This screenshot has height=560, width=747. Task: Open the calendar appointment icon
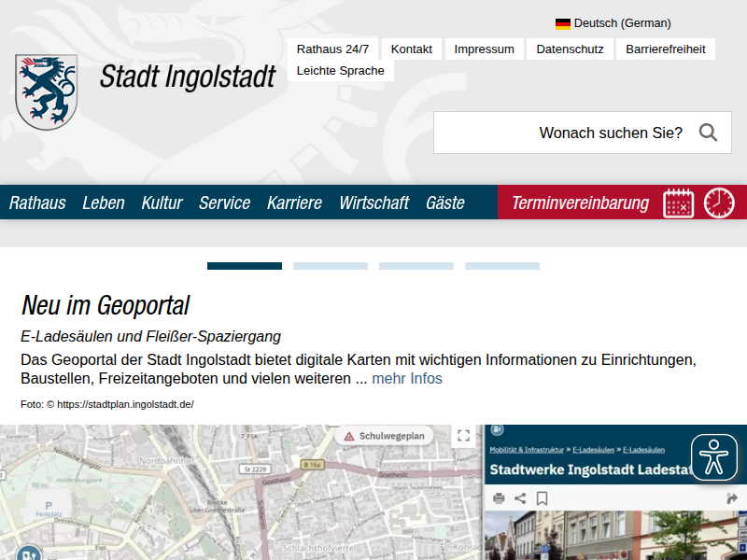[679, 203]
